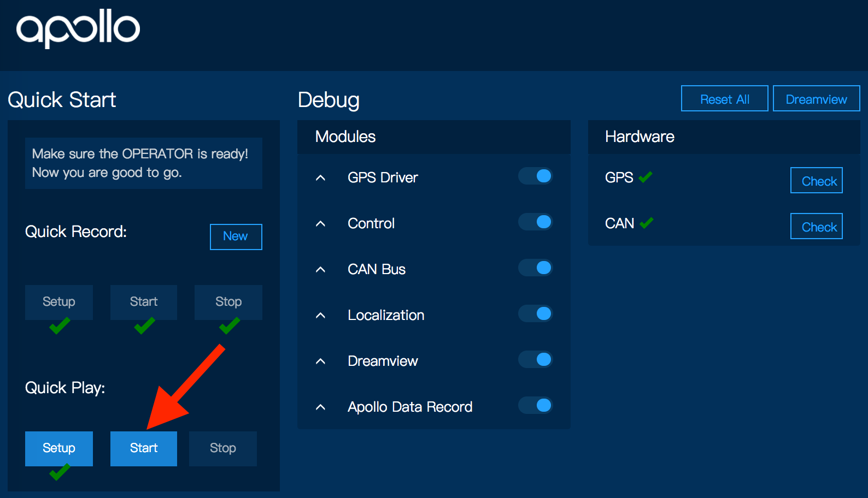Image resolution: width=868 pixels, height=498 pixels.
Task: Start Quick Play
Action: point(144,448)
